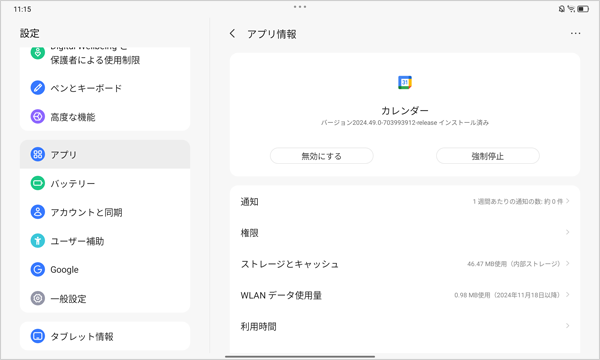Open ストレージとキャッシュ row chevron
This screenshot has height=360, width=600.
coord(567,263)
